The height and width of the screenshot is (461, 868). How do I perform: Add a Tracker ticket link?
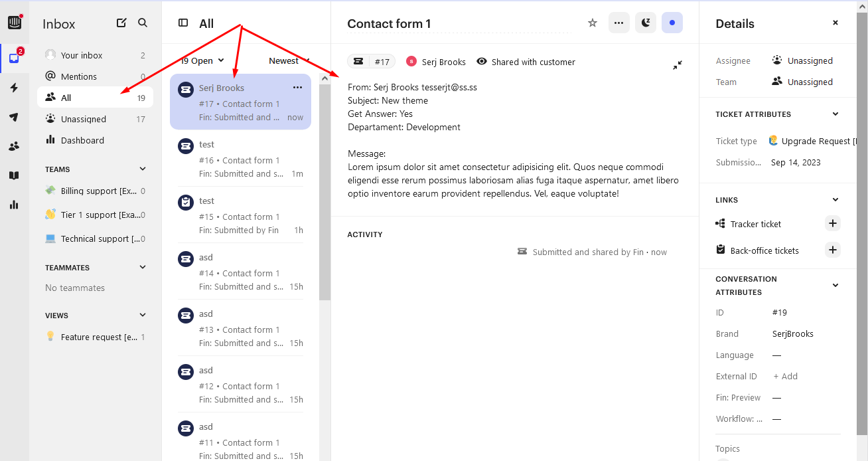(x=833, y=224)
